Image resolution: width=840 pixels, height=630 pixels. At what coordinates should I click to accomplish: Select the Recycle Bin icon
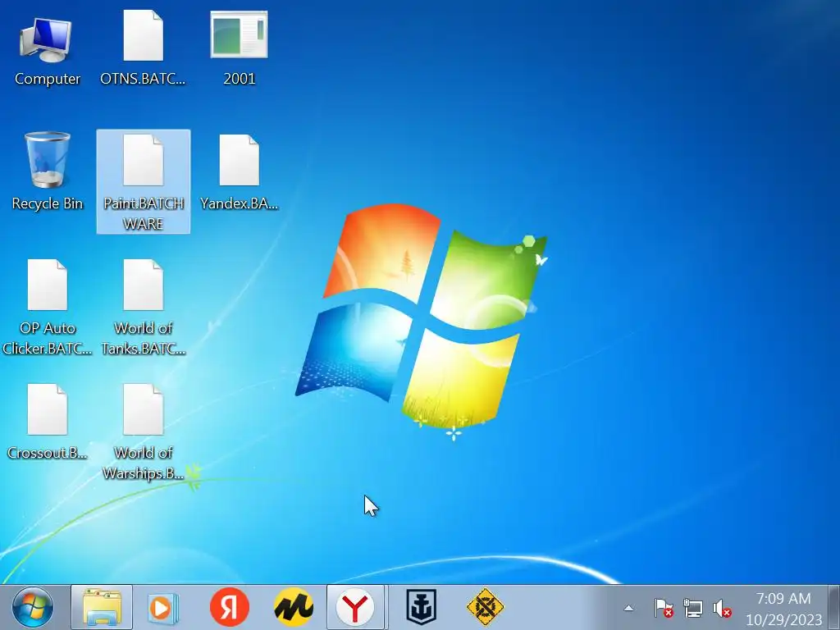click(x=47, y=172)
